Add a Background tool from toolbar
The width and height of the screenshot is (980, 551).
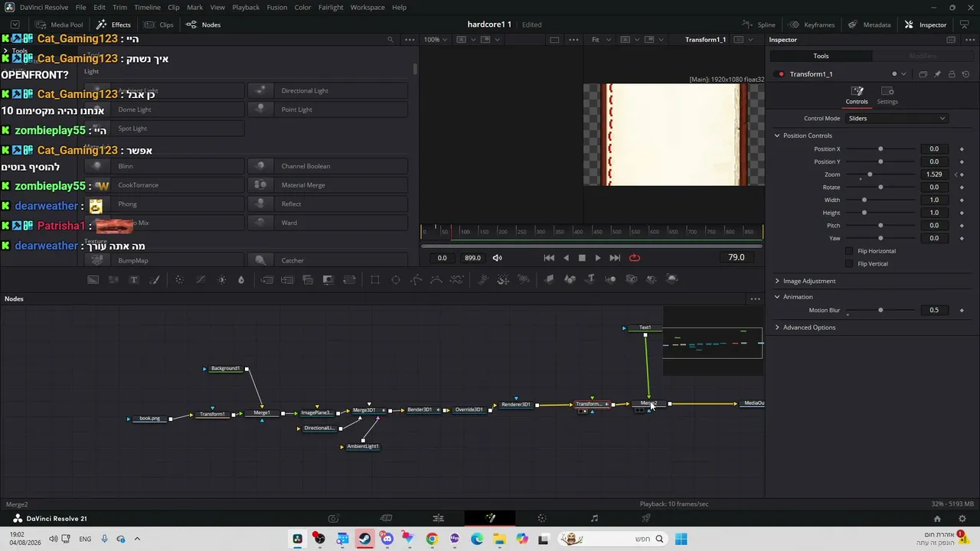[x=93, y=279]
